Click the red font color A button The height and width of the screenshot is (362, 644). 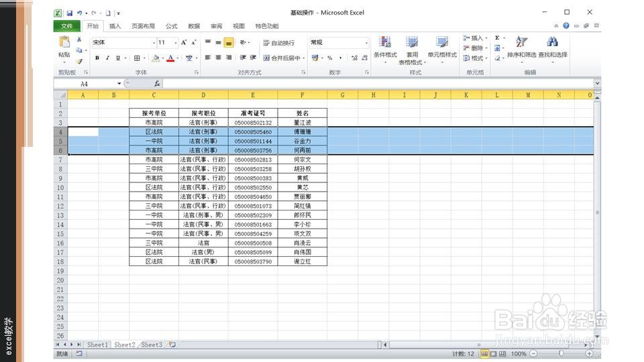171,58
